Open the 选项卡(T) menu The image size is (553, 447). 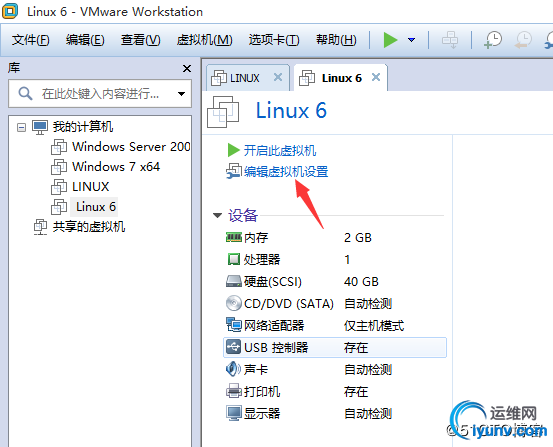(x=274, y=40)
